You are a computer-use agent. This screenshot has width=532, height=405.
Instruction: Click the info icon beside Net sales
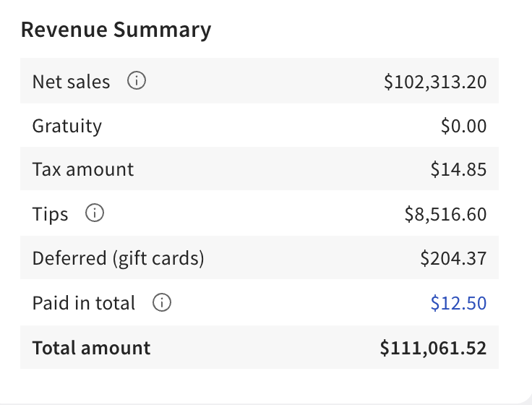137,82
